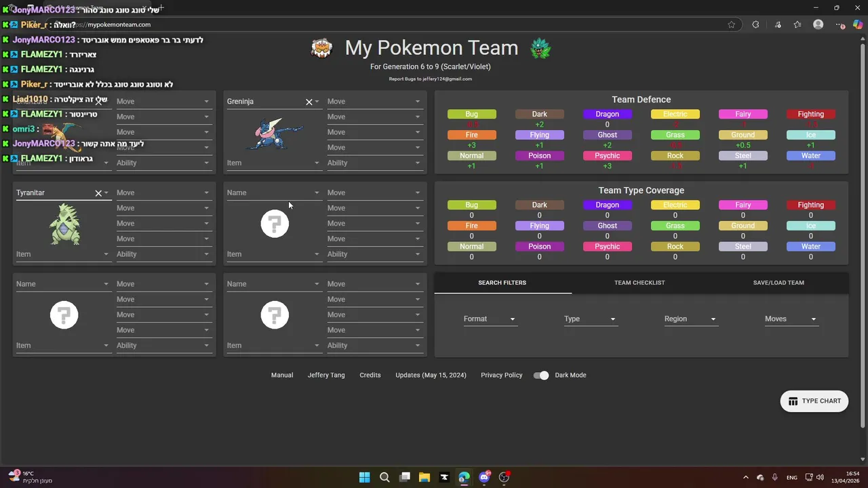The image size is (868, 488).
Task: Open the browser Favorites list icon
Action: (x=797, y=24)
